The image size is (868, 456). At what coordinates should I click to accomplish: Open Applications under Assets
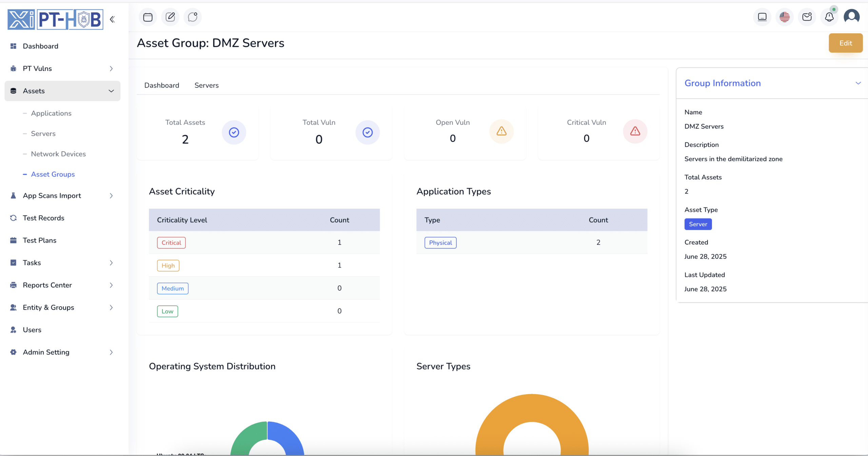51,113
